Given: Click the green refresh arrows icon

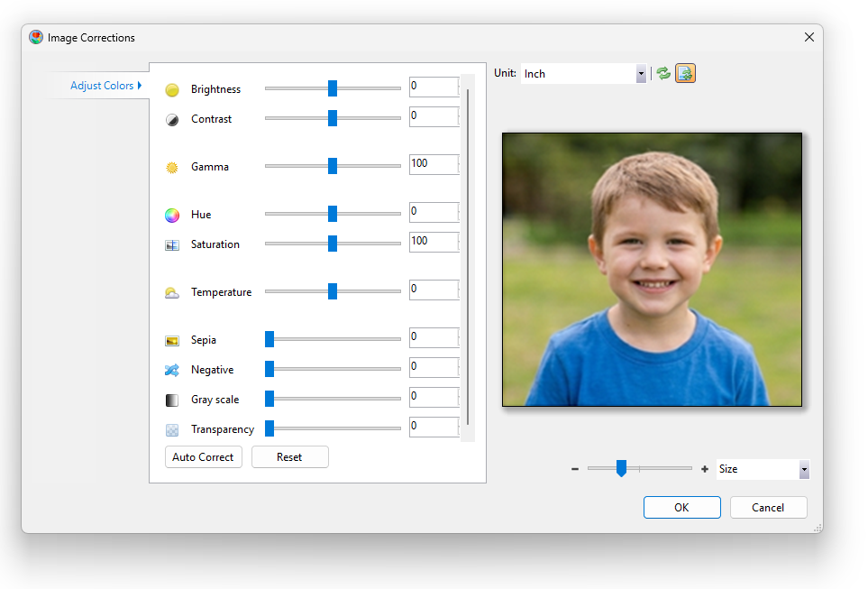Looking at the screenshot, I should [x=662, y=73].
